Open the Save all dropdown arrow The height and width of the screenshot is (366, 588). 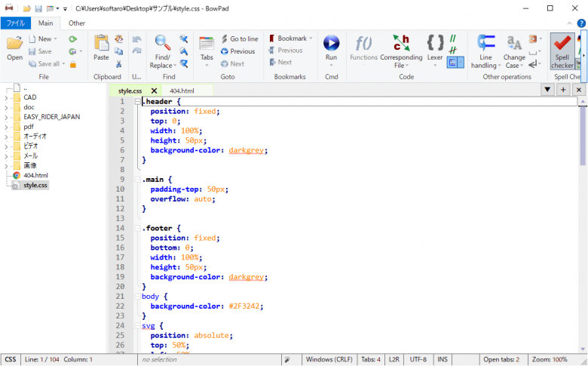tap(63, 64)
